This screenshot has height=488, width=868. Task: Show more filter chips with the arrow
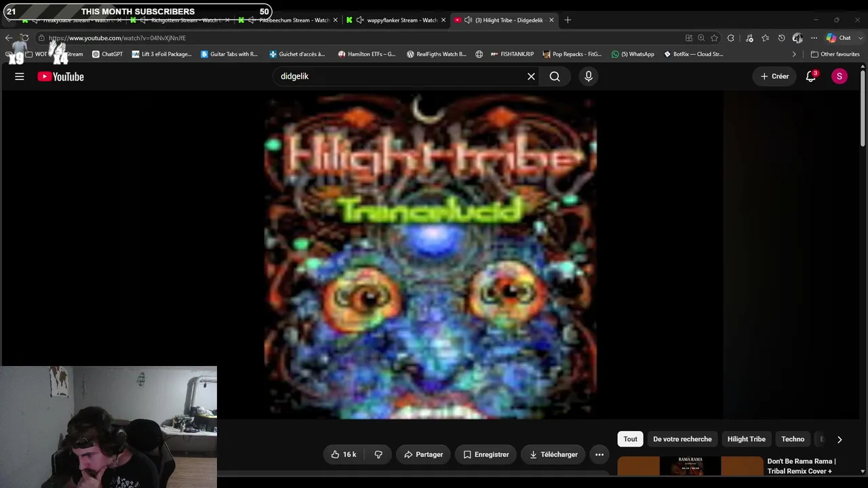coord(840,439)
